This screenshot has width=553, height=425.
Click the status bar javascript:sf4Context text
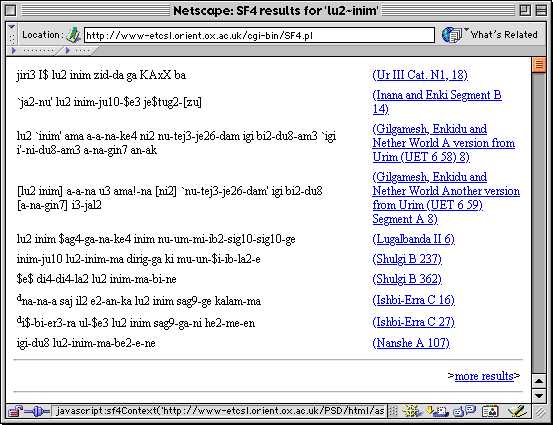220,411
